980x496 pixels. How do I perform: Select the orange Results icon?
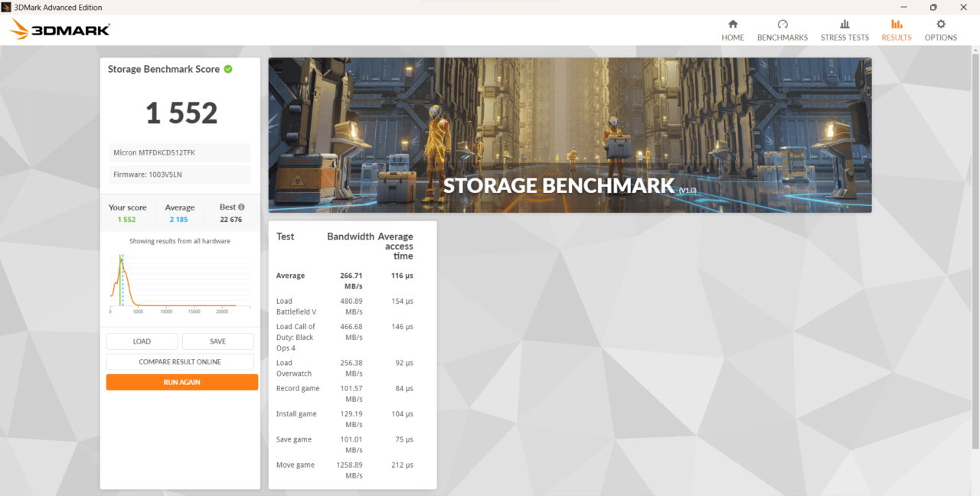tap(897, 24)
